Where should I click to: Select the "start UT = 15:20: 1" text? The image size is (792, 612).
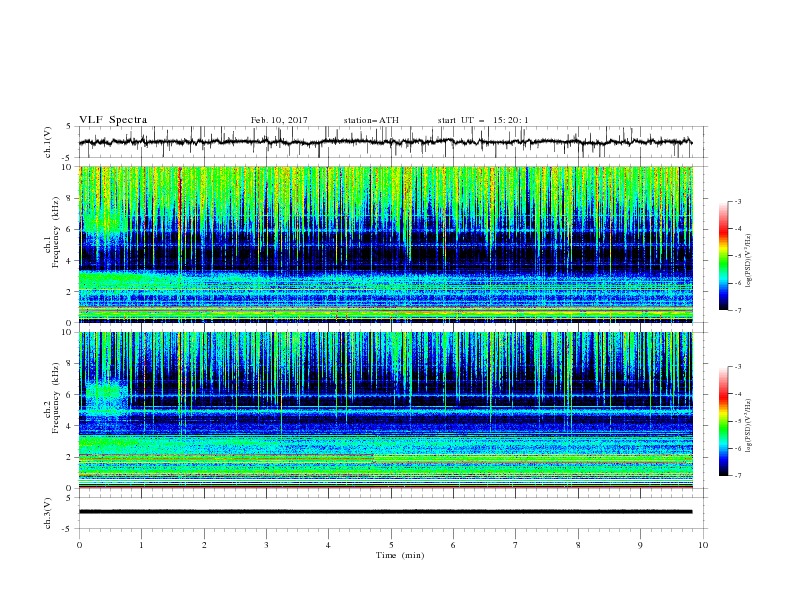(x=483, y=120)
